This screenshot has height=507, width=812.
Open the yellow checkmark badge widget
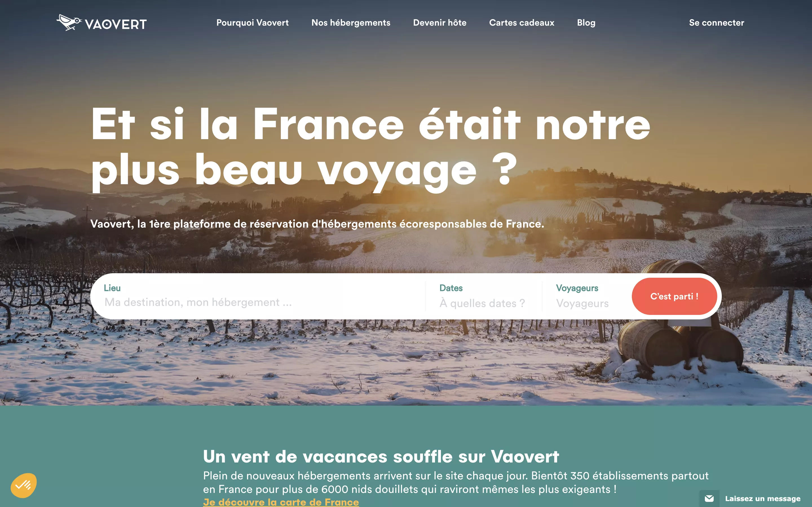pyautogui.click(x=23, y=485)
